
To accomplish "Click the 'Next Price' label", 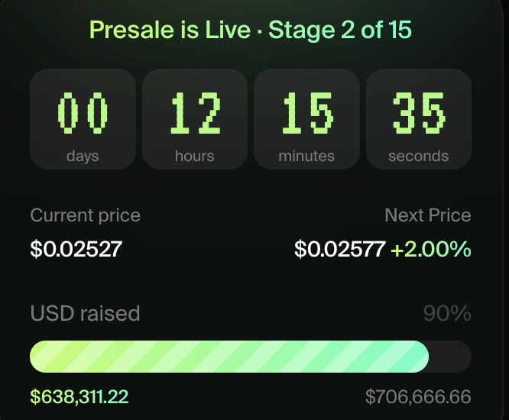I will (428, 215).
